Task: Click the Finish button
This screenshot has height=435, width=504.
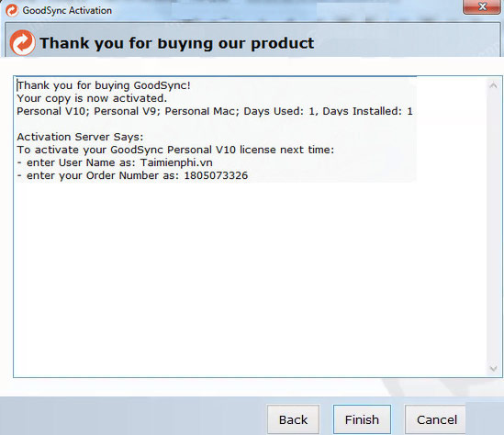Action: click(362, 419)
